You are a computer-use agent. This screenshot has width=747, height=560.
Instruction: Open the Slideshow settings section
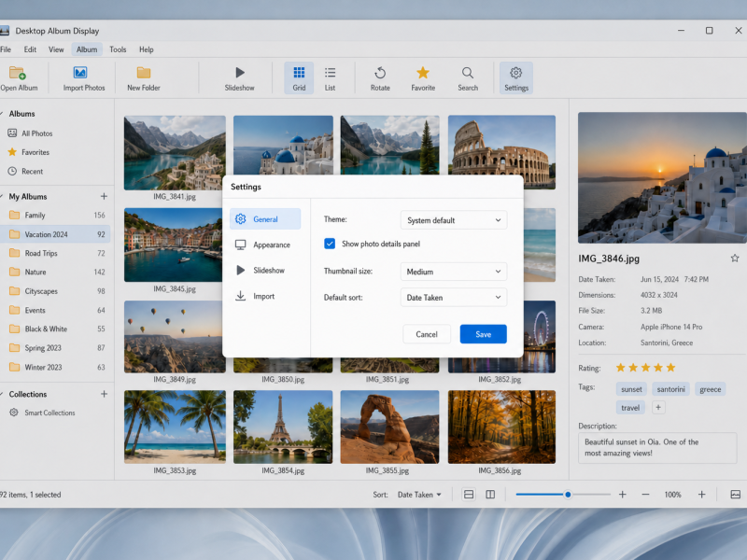coord(265,271)
